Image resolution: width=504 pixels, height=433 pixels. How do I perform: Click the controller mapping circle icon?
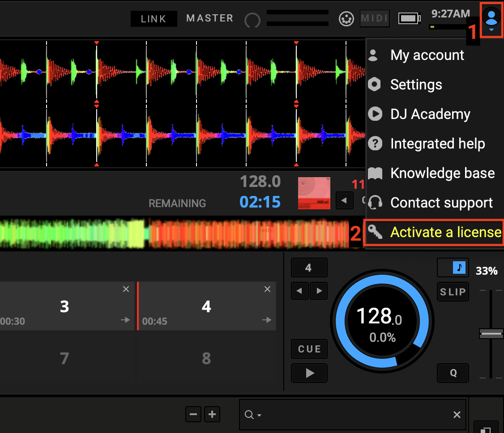[346, 19]
